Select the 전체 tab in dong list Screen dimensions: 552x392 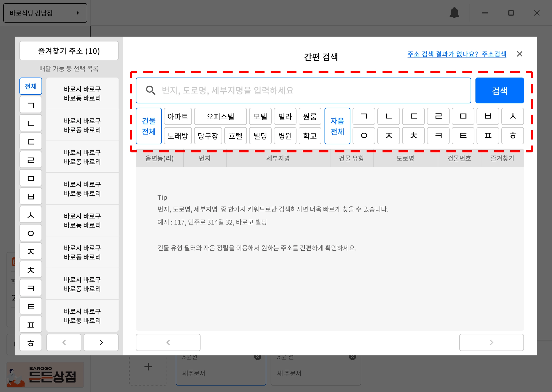click(x=31, y=86)
